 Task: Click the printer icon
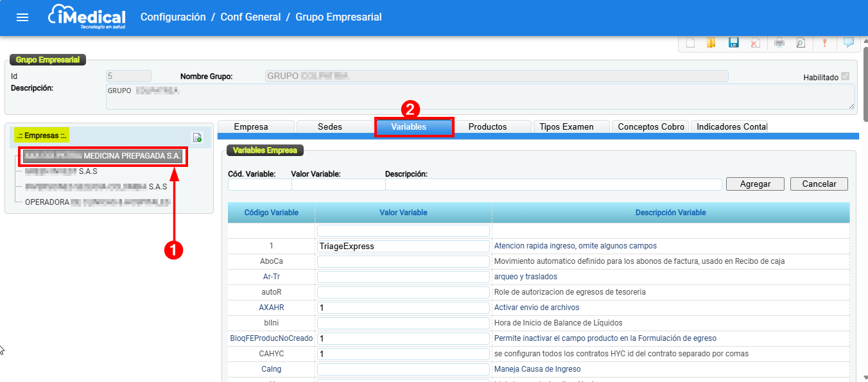click(x=779, y=43)
